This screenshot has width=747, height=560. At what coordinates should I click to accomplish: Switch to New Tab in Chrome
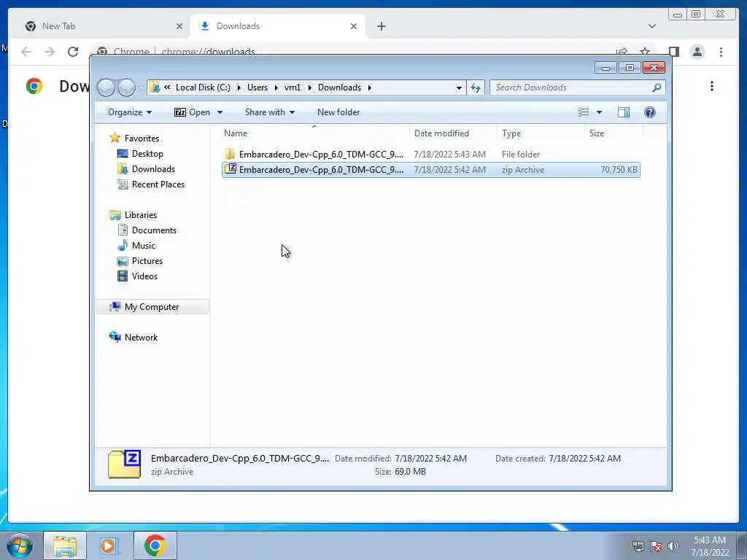pos(102,26)
